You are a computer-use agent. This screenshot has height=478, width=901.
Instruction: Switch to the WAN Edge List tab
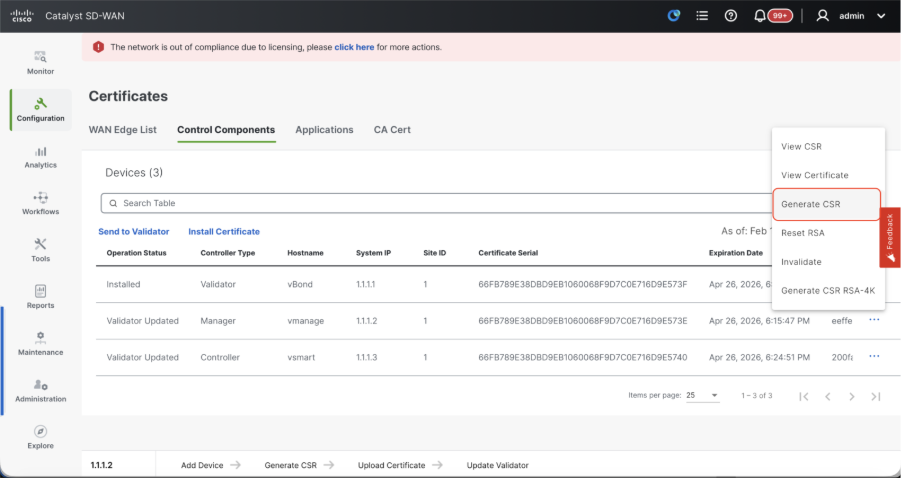click(123, 130)
